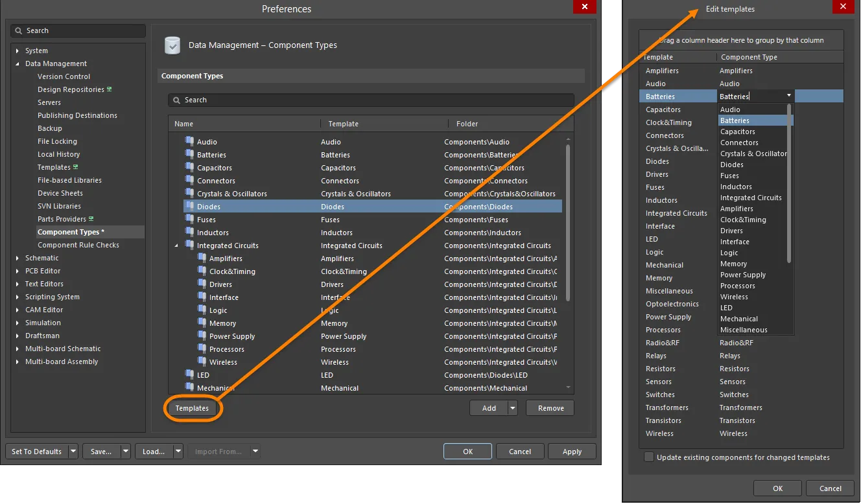Click the Templates button
The image size is (861, 504).
pyautogui.click(x=192, y=408)
